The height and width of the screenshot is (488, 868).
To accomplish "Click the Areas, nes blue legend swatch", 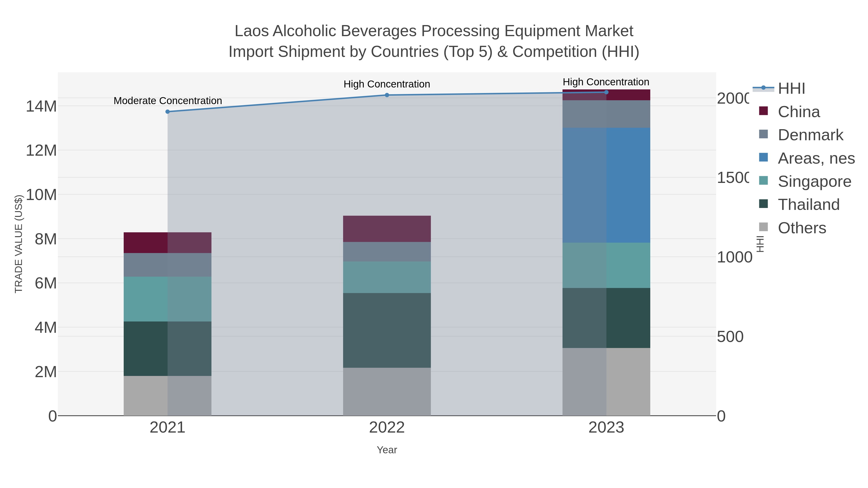I will [x=764, y=157].
